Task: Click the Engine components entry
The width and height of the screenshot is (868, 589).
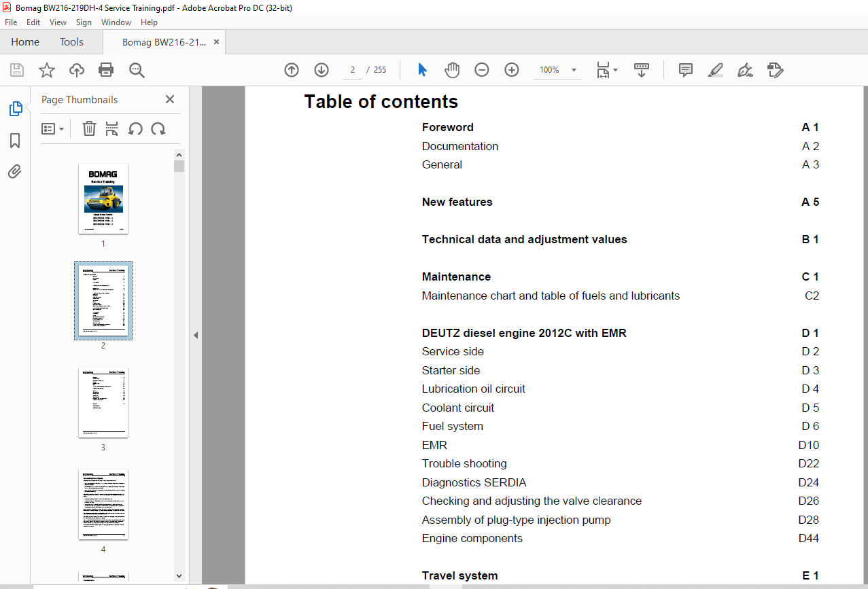Action: pyautogui.click(x=472, y=538)
